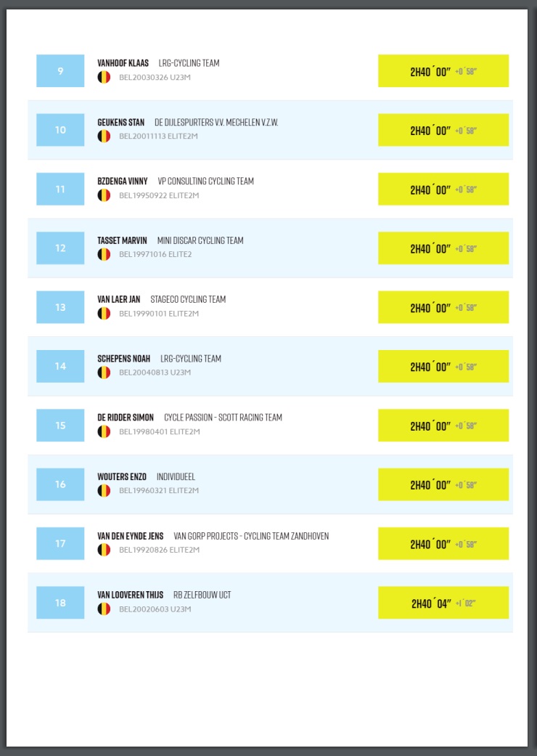The height and width of the screenshot is (756, 537).
Task: Open rider name Van Den Eynde Jens
Action: click(x=131, y=536)
